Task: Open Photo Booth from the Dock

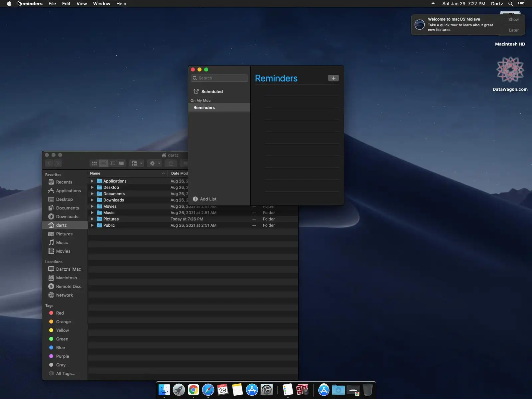Action: (x=302, y=390)
